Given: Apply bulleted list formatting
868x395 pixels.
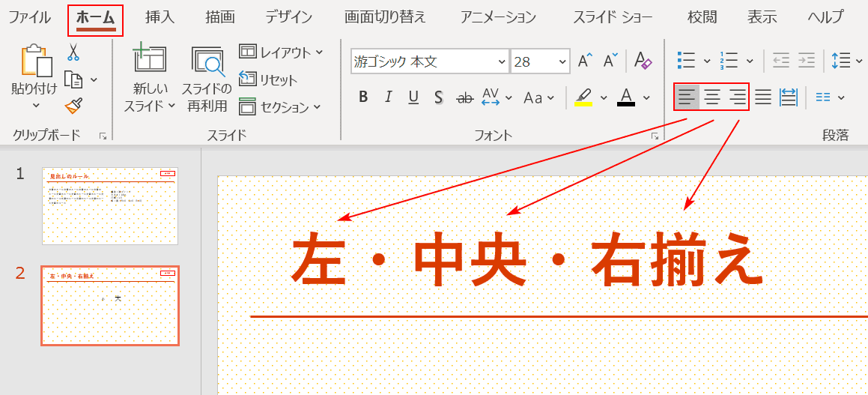Looking at the screenshot, I should click(x=687, y=61).
